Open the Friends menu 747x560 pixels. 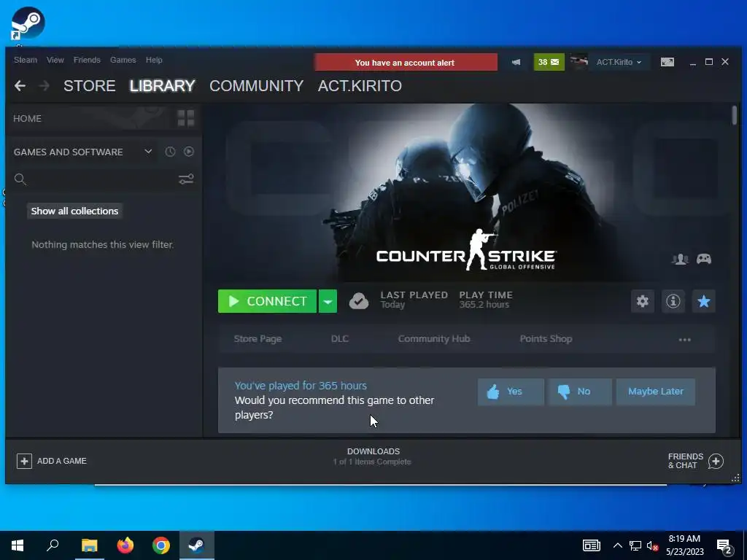87,60
